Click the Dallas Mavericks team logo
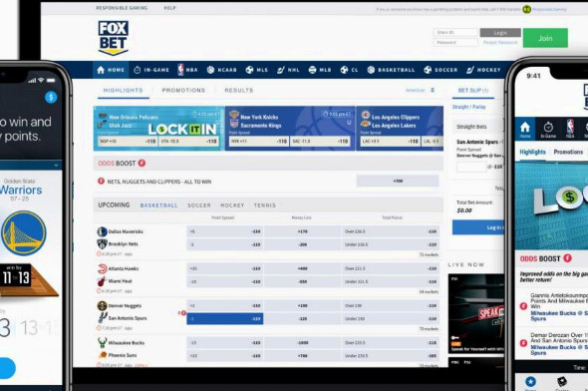Image resolution: width=588 pixels, height=391 pixels. click(x=102, y=231)
